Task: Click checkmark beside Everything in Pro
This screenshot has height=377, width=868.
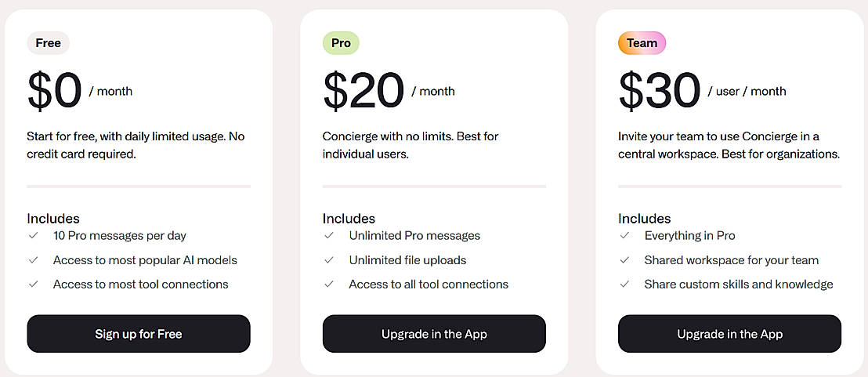Action: tap(624, 235)
